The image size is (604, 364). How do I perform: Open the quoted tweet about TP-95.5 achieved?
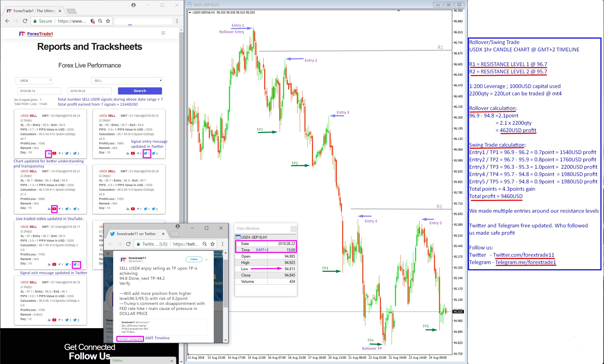163,327
